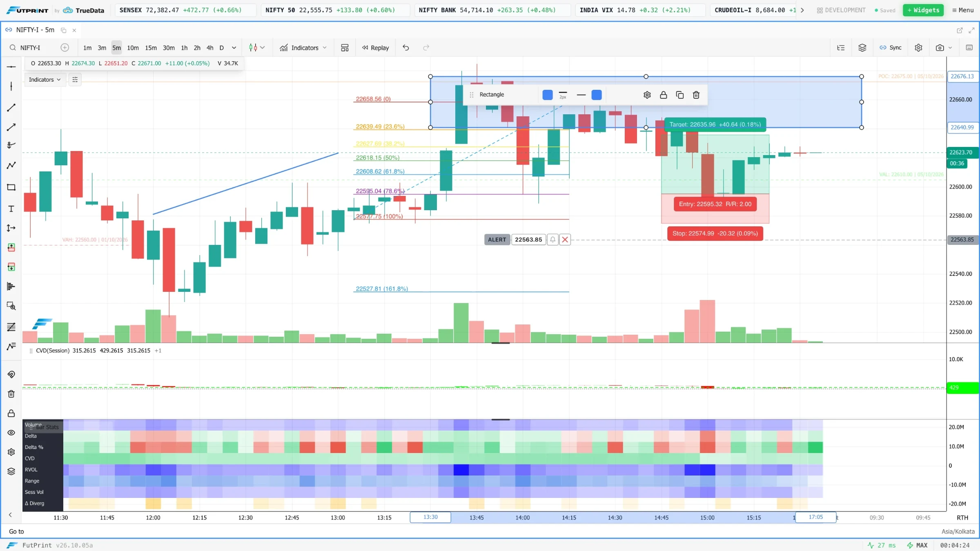Switch to the 1h timeframe
The image size is (980, 551).
pos(184,48)
